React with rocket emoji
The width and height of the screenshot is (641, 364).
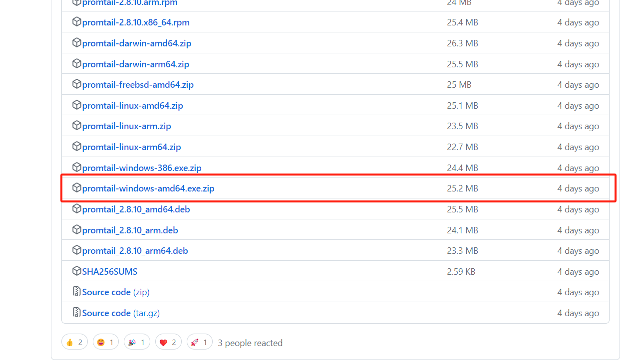pyautogui.click(x=200, y=342)
